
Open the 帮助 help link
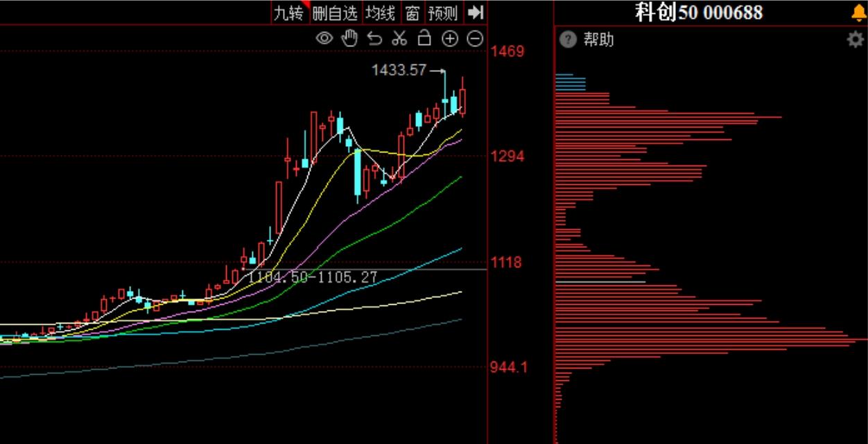point(598,39)
